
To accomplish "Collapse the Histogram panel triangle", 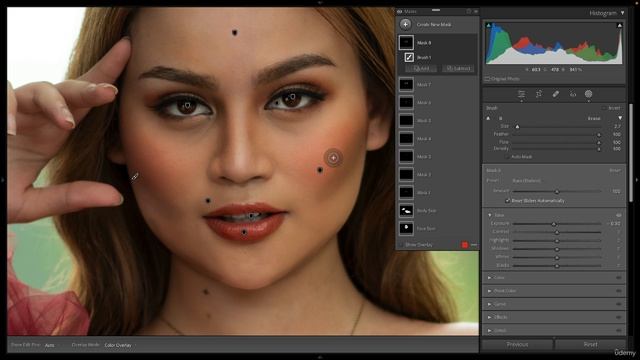I will tap(622, 13).
